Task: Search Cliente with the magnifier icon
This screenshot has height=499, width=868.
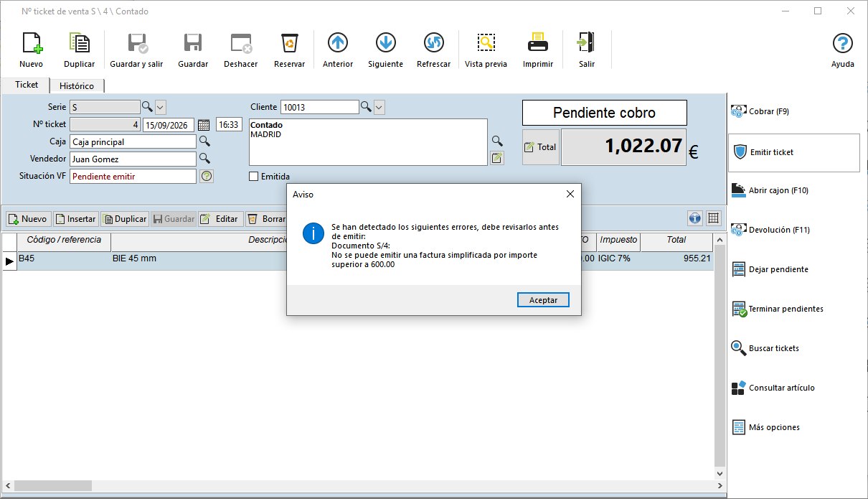Action: [366, 107]
